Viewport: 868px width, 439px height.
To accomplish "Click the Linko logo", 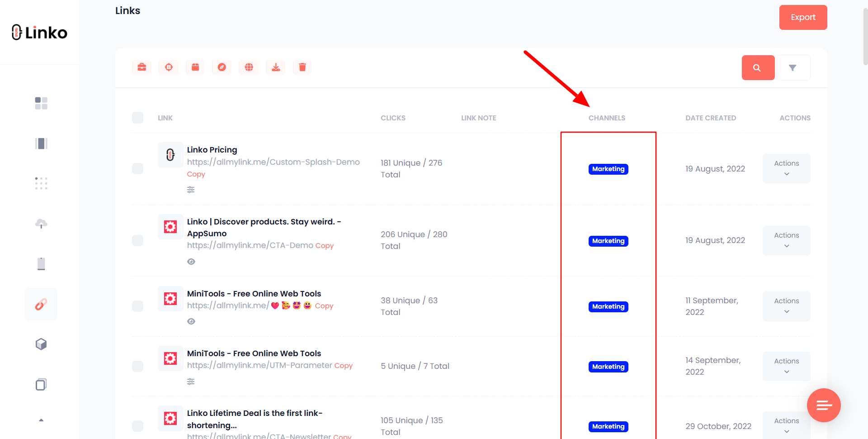I will pos(39,33).
